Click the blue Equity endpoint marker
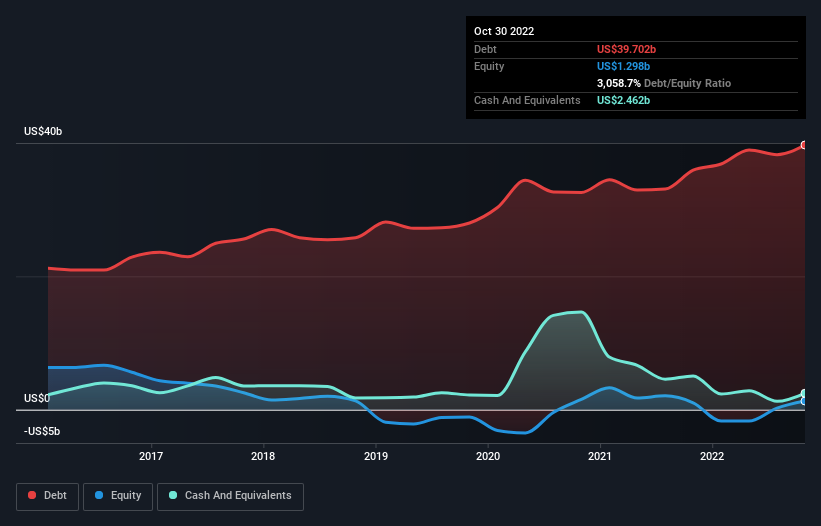 (804, 401)
